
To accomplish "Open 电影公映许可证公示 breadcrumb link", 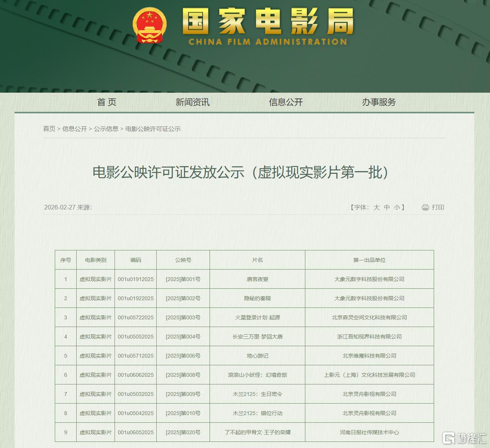I will (x=153, y=129).
